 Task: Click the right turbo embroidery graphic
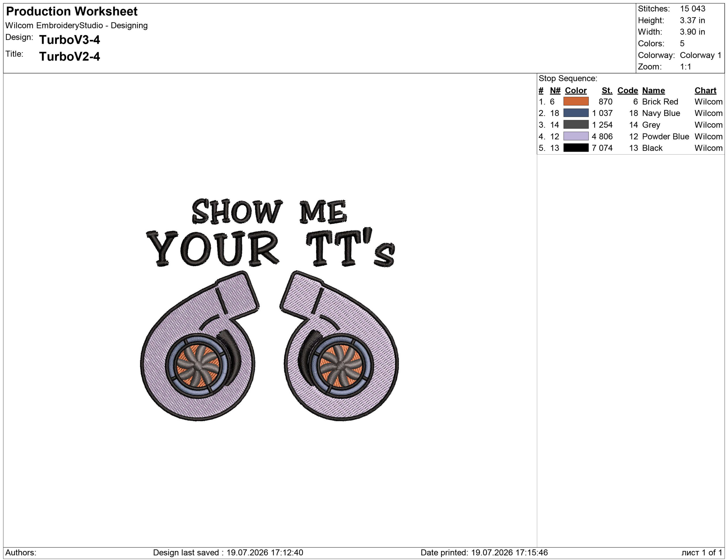(339, 346)
